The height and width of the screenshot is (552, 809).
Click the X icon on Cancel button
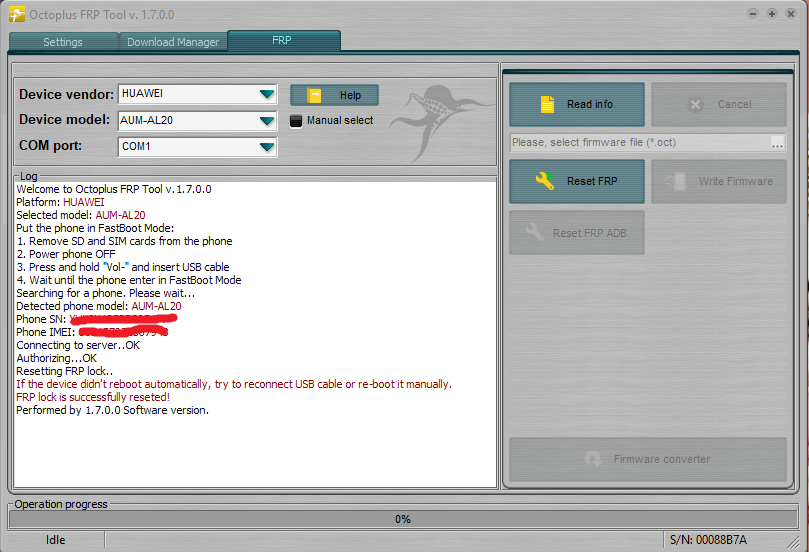[695, 105]
